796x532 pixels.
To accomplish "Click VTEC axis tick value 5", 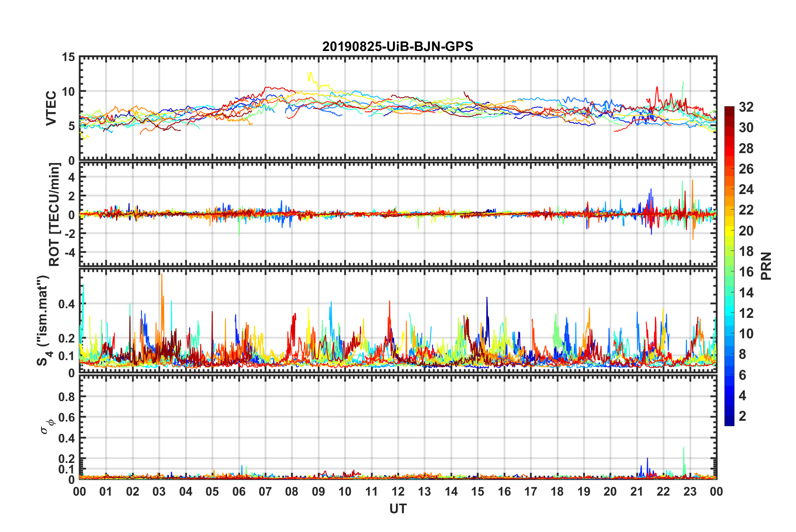I will [x=72, y=126].
